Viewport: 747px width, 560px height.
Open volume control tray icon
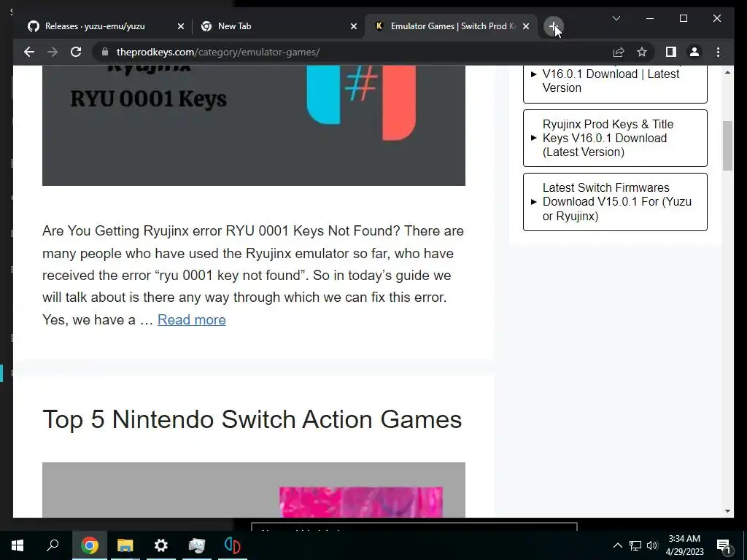(652, 545)
